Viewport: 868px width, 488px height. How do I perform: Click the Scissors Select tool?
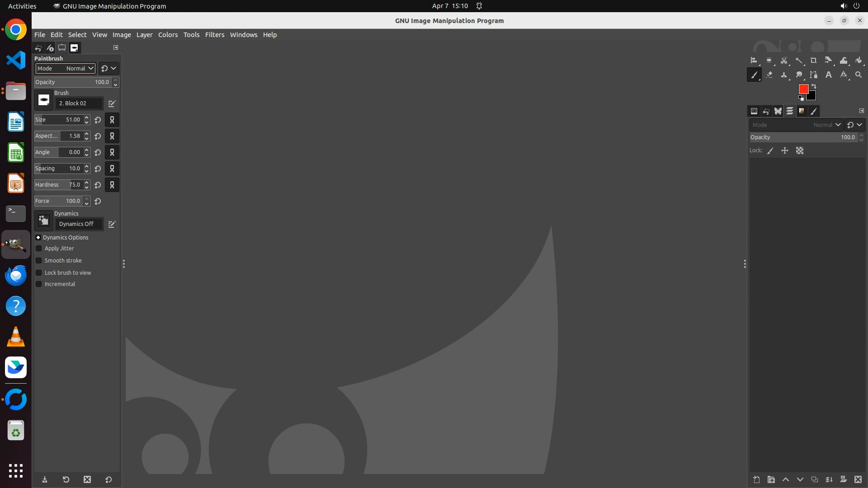tap(784, 61)
